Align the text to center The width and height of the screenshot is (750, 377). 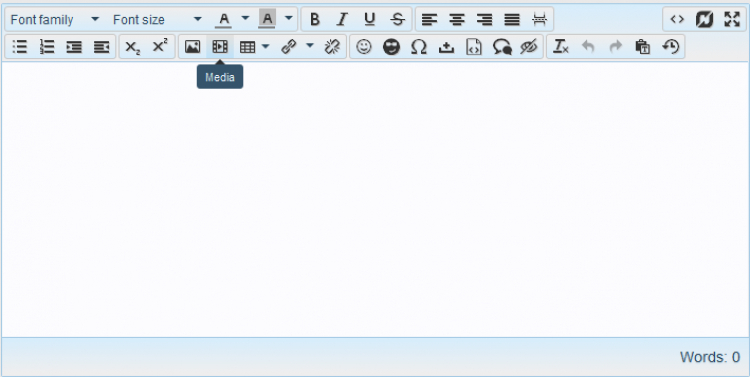click(457, 20)
